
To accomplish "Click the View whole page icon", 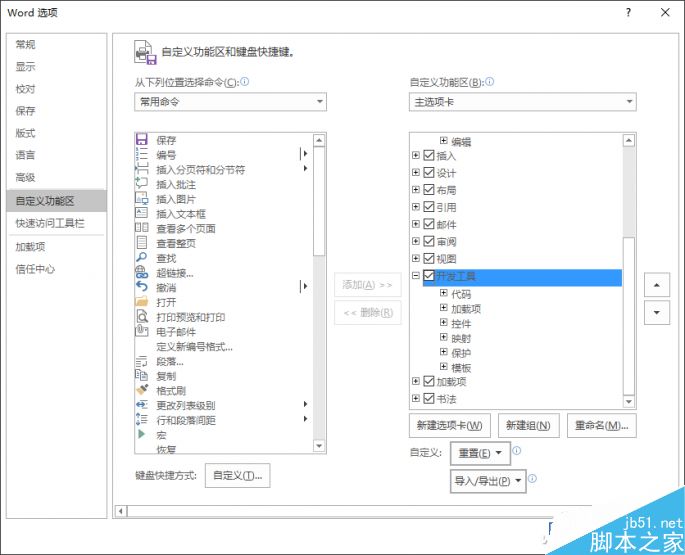I will tap(142, 243).
